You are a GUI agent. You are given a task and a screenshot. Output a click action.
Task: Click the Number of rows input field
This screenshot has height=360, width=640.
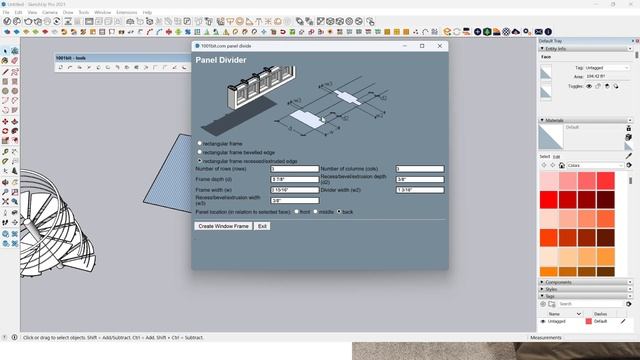click(x=294, y=169)
